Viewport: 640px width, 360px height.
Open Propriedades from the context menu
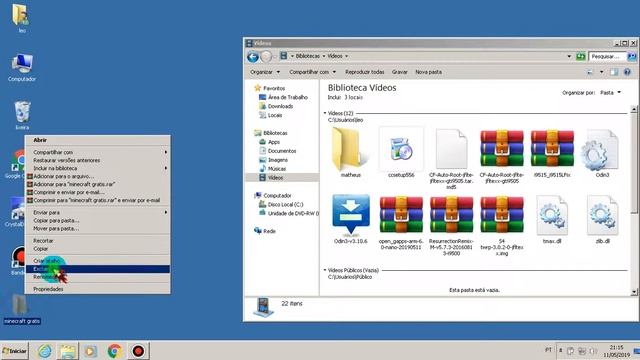[98, 289]
